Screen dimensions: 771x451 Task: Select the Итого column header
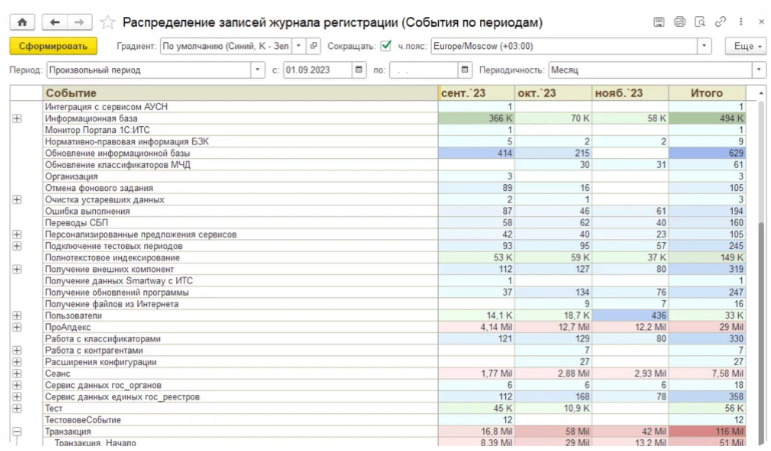(707, 93)
